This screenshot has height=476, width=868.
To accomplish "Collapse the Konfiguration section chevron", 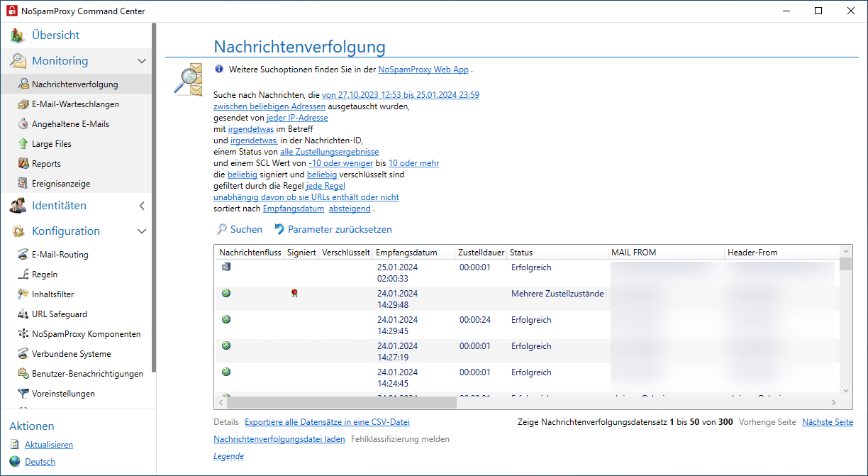I will click(x=142, y=231).
